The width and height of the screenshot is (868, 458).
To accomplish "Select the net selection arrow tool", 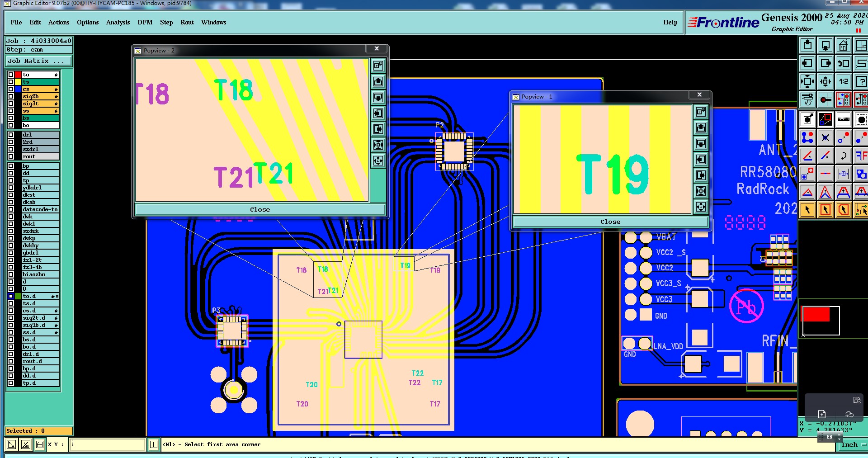I will (x=861, y=210).
